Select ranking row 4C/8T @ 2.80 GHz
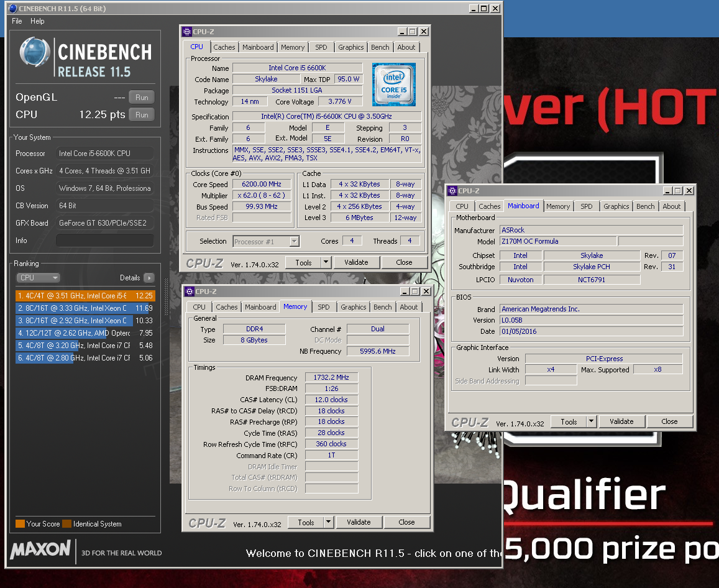 pyautogui.click(x=85, y=358)
